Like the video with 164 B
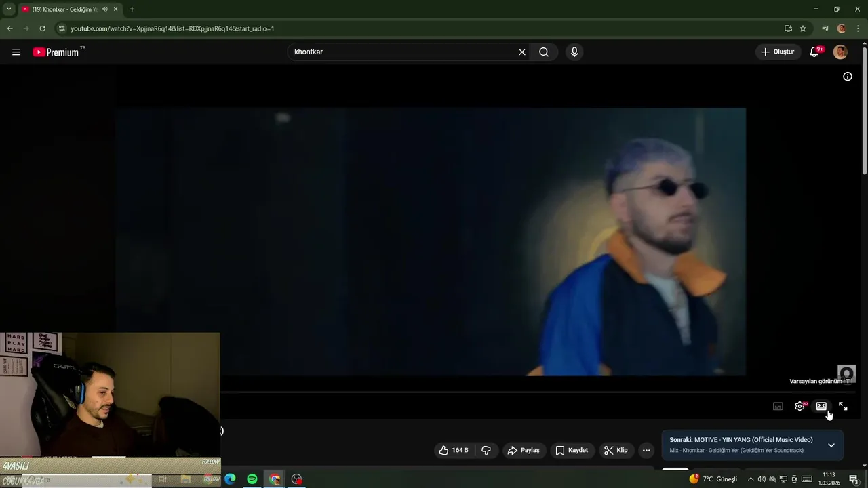Screen dimensions: 868x488 pos(454,450)
